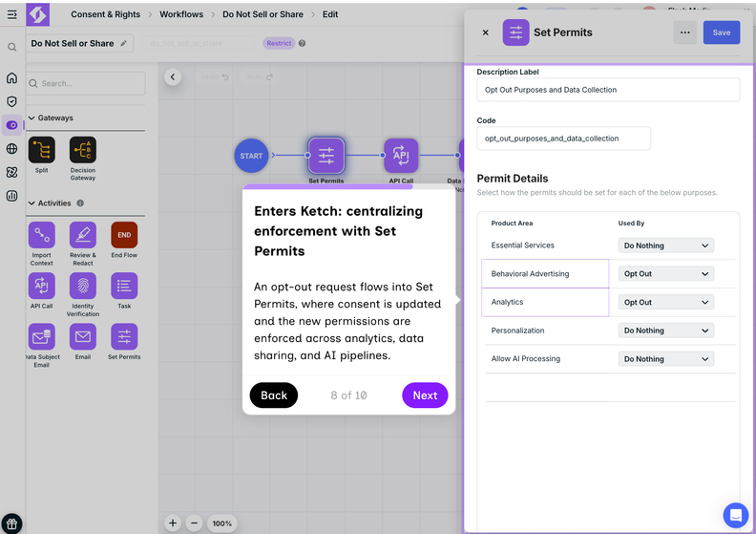This screenshot has width=756, height=534.
Task: Click the Redo button
Action: (260, 77)
